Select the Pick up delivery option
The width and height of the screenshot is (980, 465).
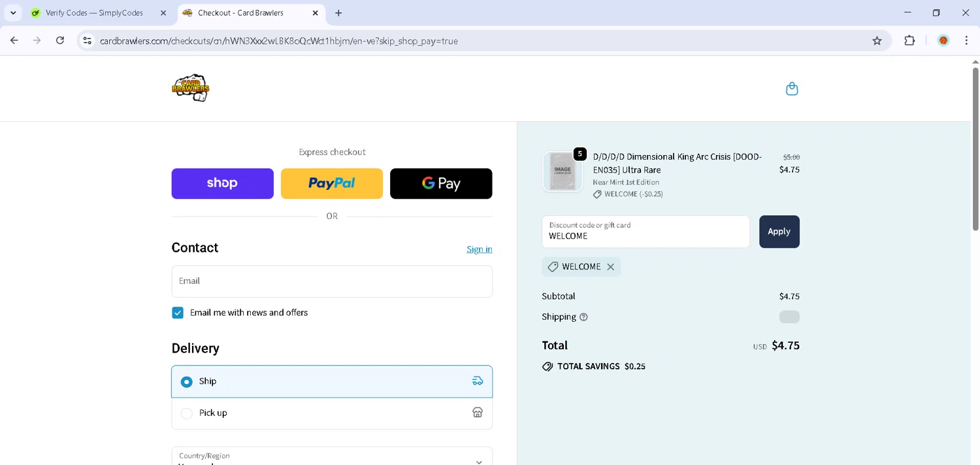(332, 413)
